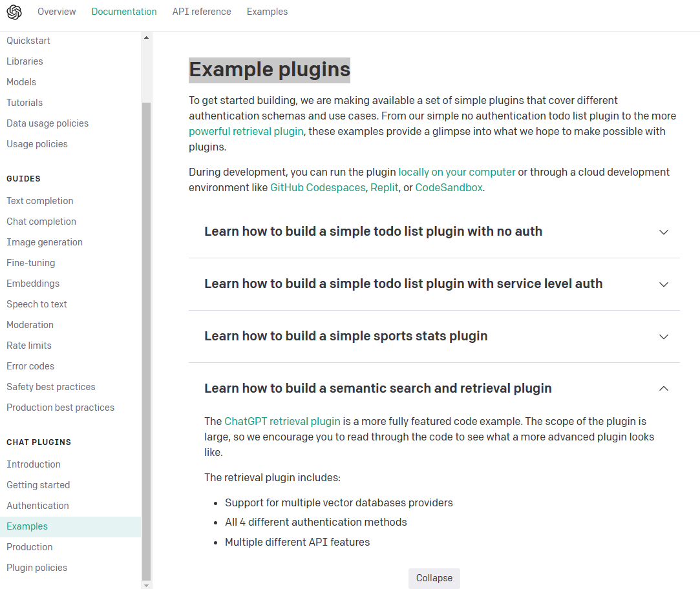This screenshot has width=700, height=589.
Task: Click 'The retrieval plugin includes:' text
Action: click(272, 477)
